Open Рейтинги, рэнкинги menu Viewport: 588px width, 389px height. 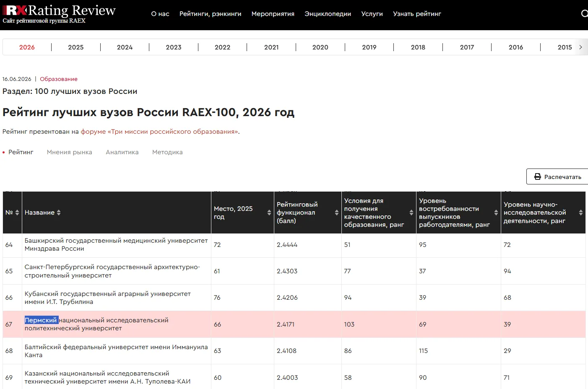(x=211, y=14)
